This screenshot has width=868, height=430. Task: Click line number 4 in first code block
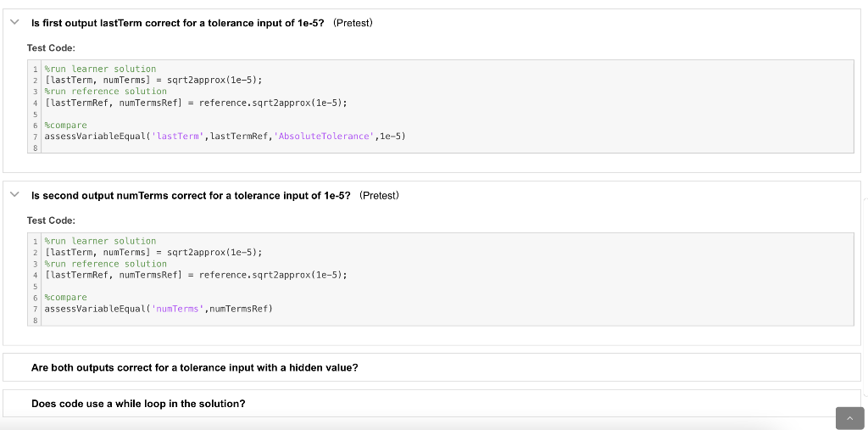pyautogui.click(x=35, y=103)
